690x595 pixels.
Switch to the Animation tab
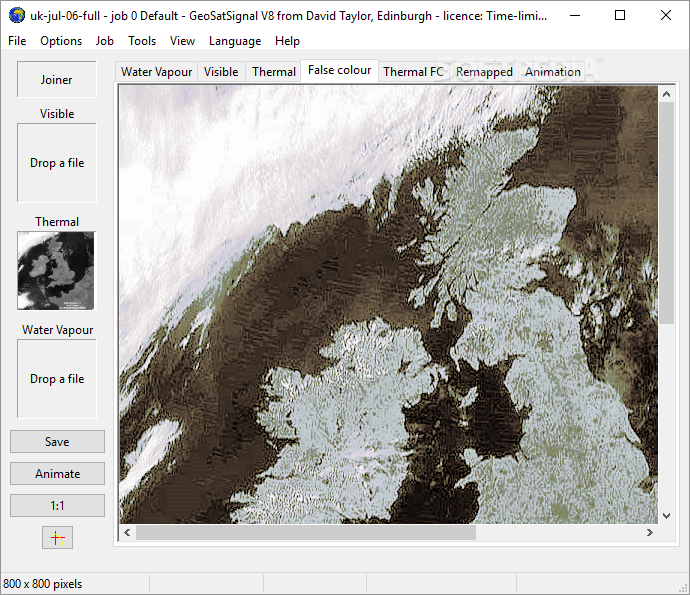[x=553, y=72]
